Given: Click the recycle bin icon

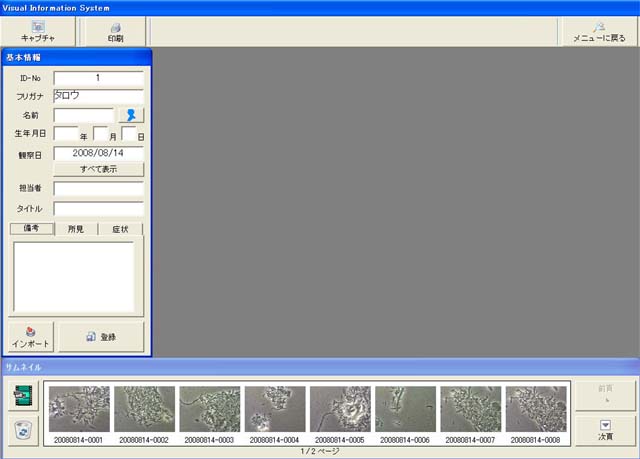Looking at the screenshot, I should (22, 429).
